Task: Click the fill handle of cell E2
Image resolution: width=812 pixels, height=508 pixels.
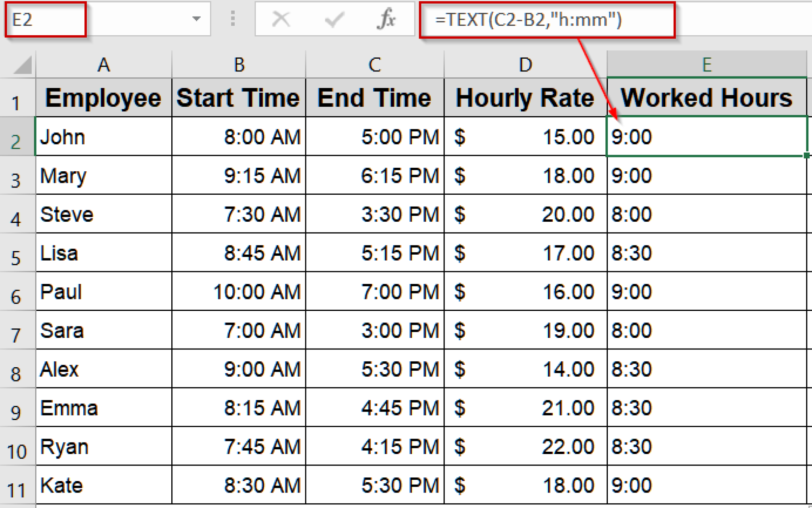Action: 807,155
